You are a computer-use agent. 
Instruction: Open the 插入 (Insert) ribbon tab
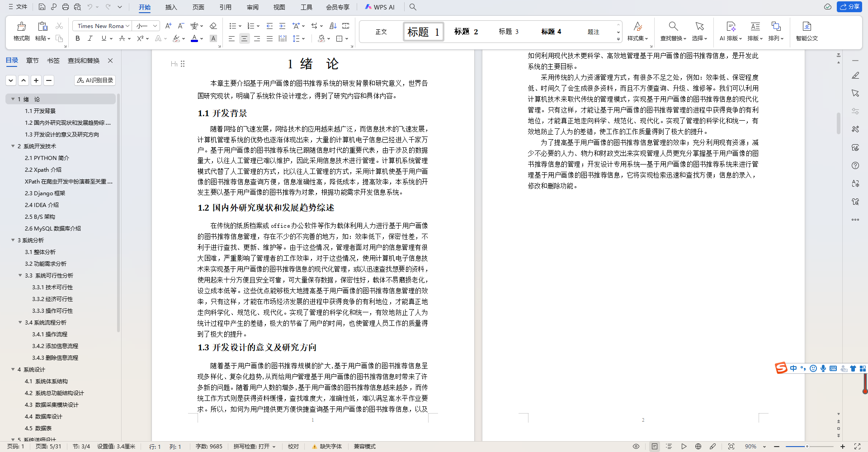[171, 7]
